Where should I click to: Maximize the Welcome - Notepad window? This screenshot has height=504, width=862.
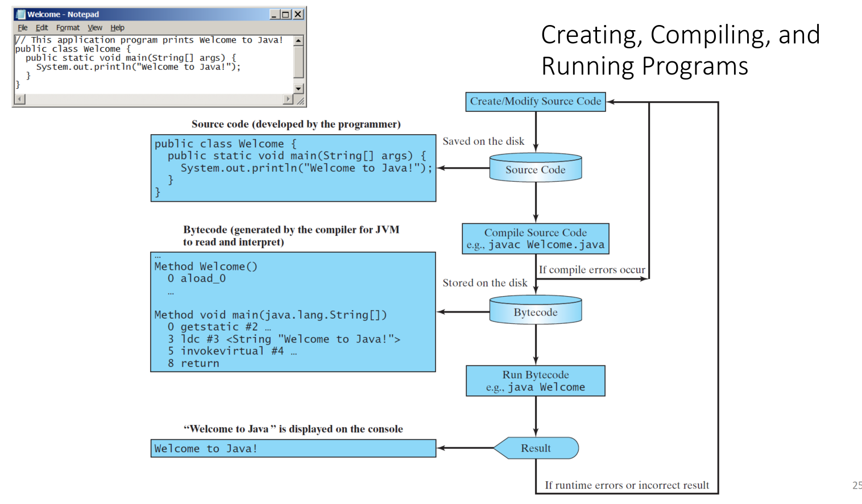click(285, 14)
